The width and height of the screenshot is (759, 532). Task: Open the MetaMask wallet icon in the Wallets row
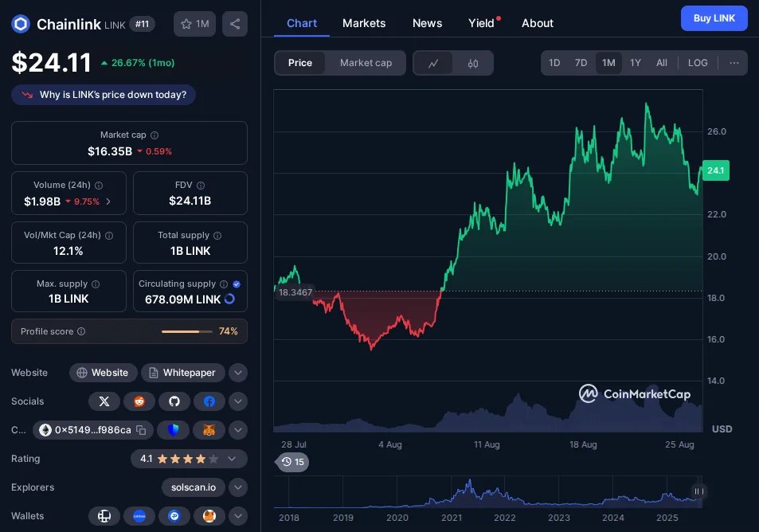pos(209,516)
